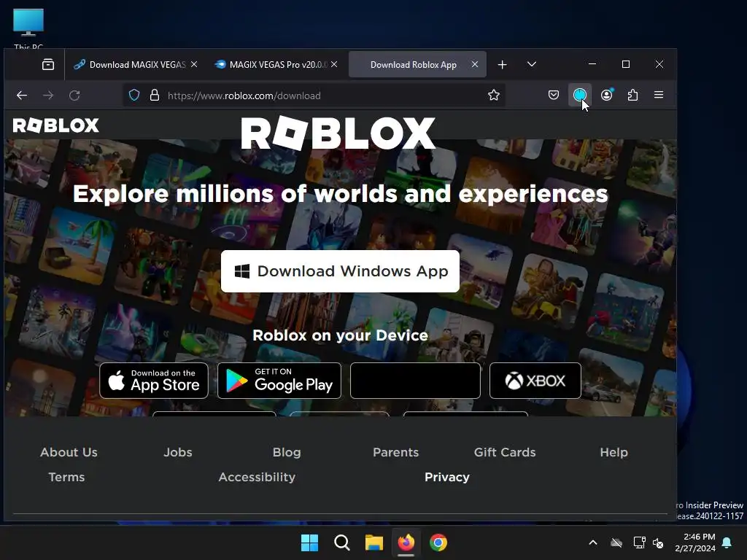Close the Download MAGIX VEGAS tab
This screenshot has height=560, width=747.
click(x=194, y=64)
